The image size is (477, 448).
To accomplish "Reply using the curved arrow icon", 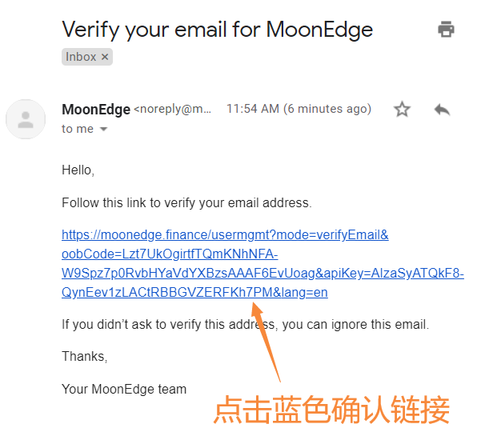I will [442, 110].
